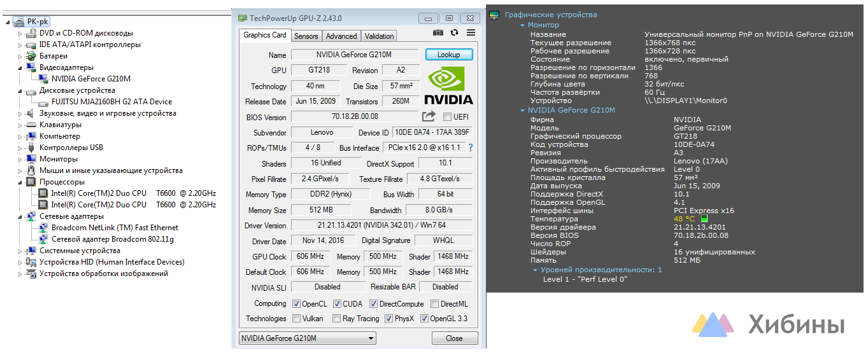Click the Процессоры category icon
The height and width of the screenshot is (353, 868).
[31, 182]
